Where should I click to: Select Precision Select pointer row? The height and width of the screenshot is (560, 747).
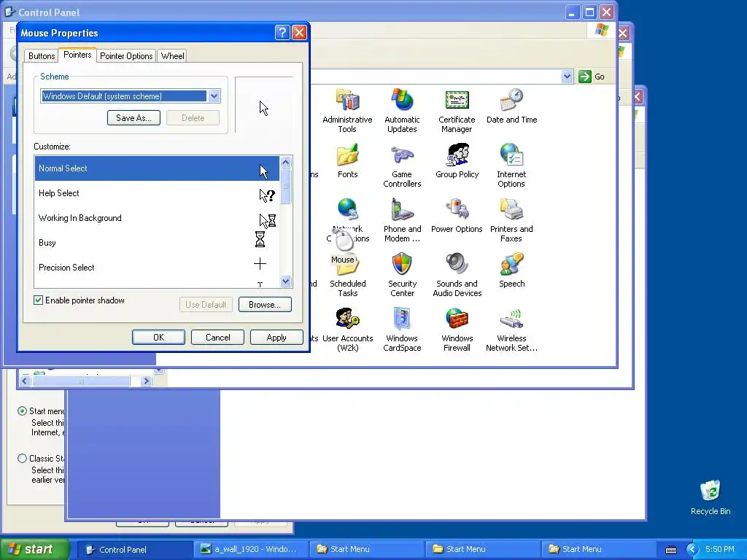click(x=157, y=267)
